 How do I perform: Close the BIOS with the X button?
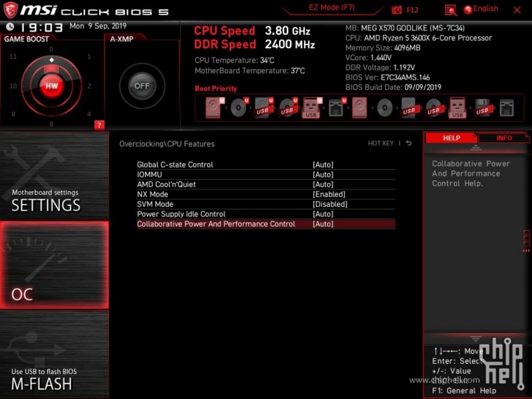click(x=517, y=10)
